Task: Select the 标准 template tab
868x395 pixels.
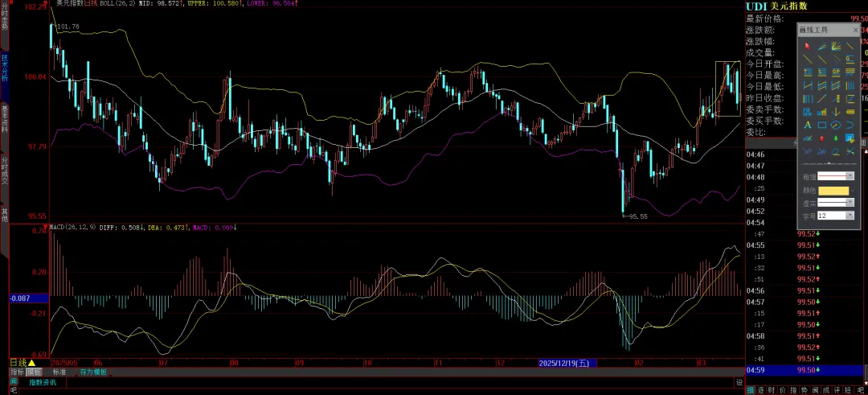Action: click(59, 372)
